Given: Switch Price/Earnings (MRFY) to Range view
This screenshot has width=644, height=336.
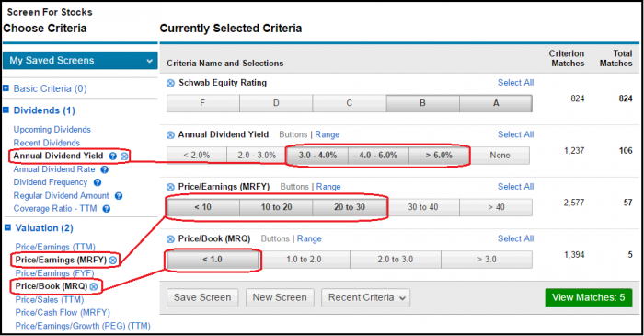Looking at the screenshot, I should point(328,187).
